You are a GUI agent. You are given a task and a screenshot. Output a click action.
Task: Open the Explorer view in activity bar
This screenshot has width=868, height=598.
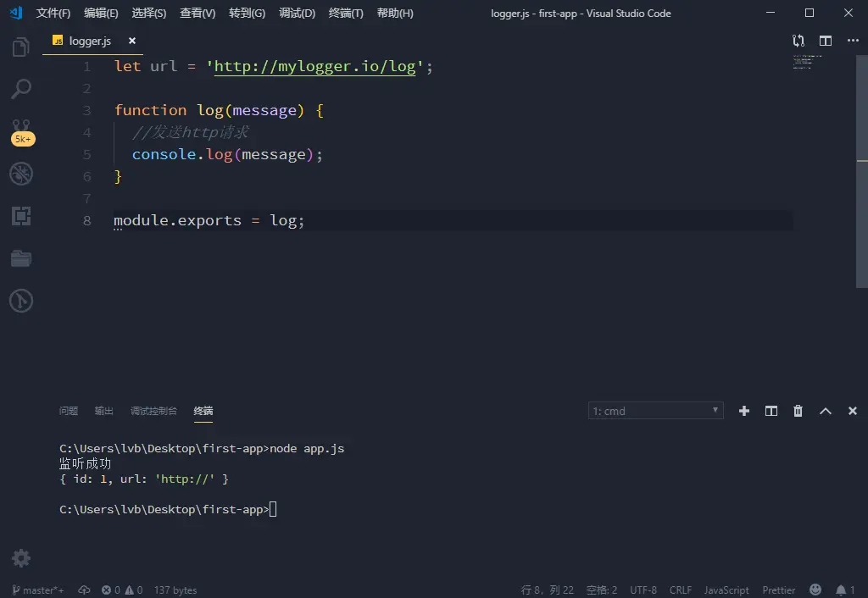21,47
